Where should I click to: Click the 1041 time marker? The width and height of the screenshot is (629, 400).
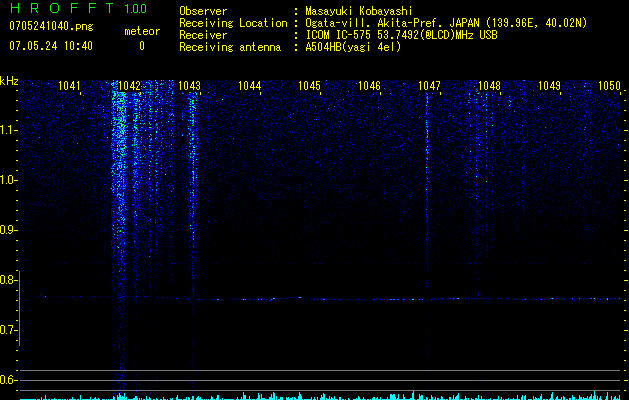tap(69, 85)
